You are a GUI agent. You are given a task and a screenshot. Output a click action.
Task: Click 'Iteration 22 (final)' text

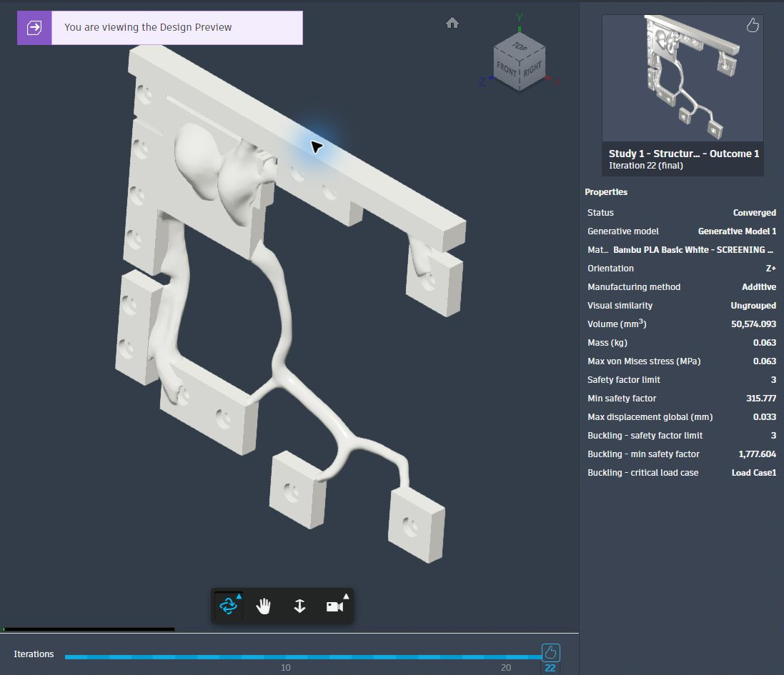click(x=645, y=166)
